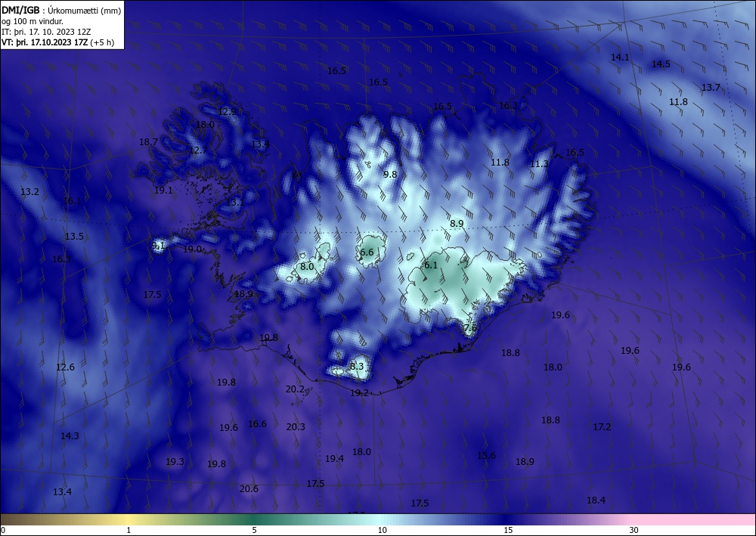Click the map value 13.1

[x=235, y=202]
